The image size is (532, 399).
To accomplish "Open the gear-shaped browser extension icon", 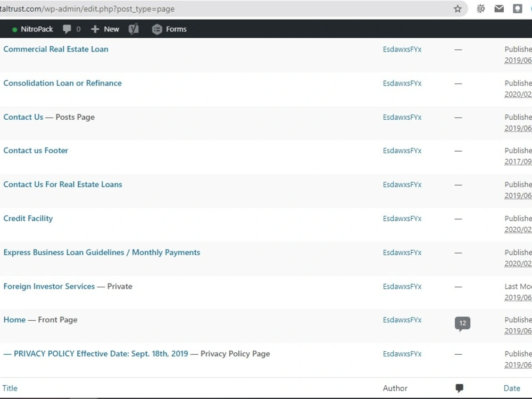I will tap(480, 9).
